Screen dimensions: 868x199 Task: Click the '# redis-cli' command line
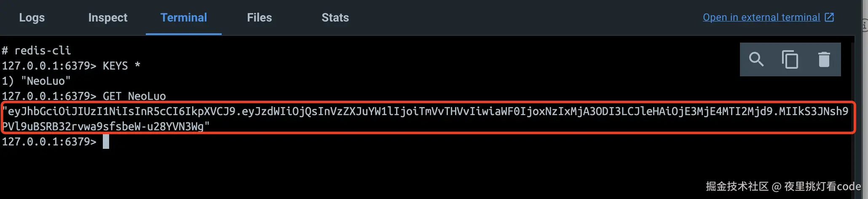[37, 51]
